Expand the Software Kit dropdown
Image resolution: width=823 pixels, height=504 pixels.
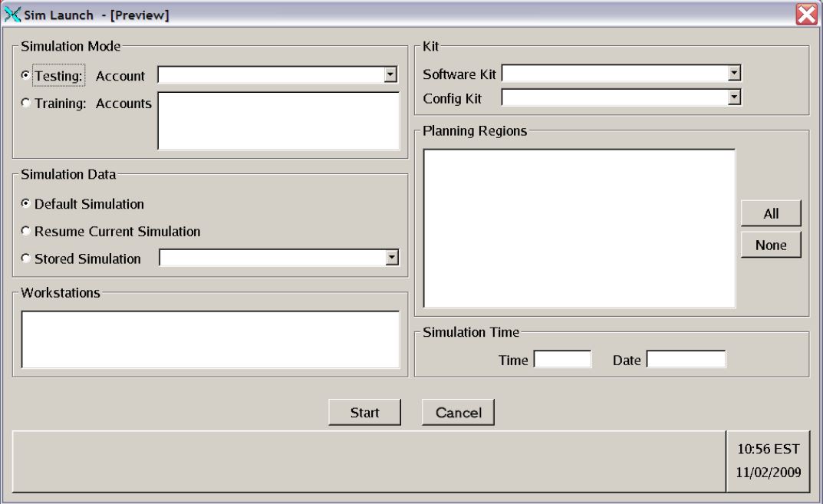(x=734, y=73)
